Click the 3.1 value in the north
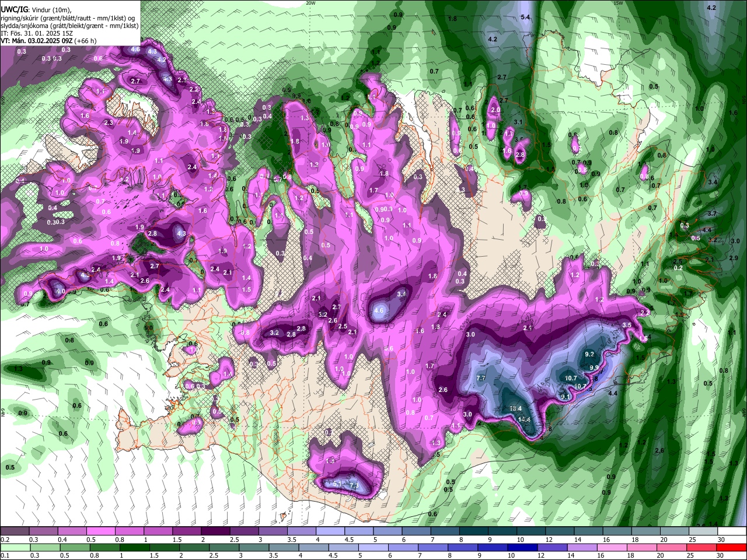The image size is (747, 560). (x=518, y=122)
